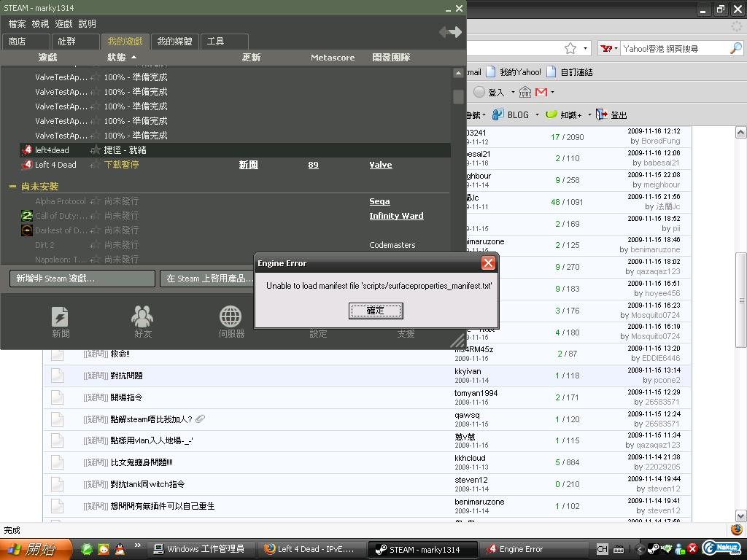The image size is (747, 560).
Task: Click the bank building icon in browser toolbar
Action: tap(525, 92)
